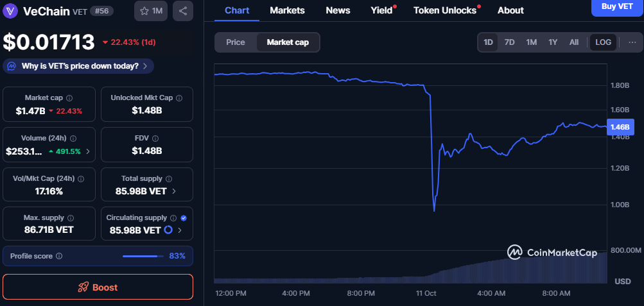Viewport: 644px width, 306px height.
Task: Click the Boost button
Action: (98, 287)
